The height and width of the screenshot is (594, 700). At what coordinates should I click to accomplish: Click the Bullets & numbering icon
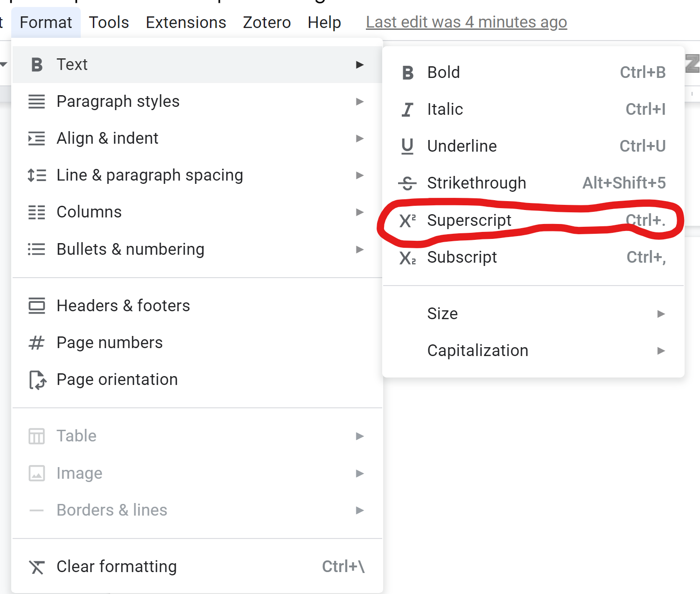pyautogui.click(x=36, y=249)
